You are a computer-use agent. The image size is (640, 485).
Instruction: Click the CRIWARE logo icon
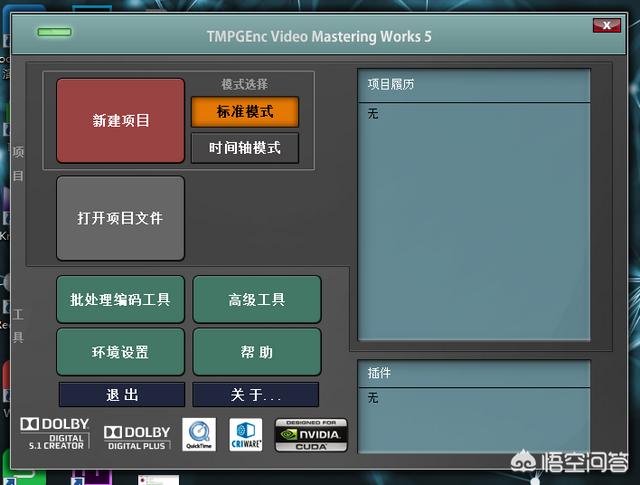coord(246,434)
